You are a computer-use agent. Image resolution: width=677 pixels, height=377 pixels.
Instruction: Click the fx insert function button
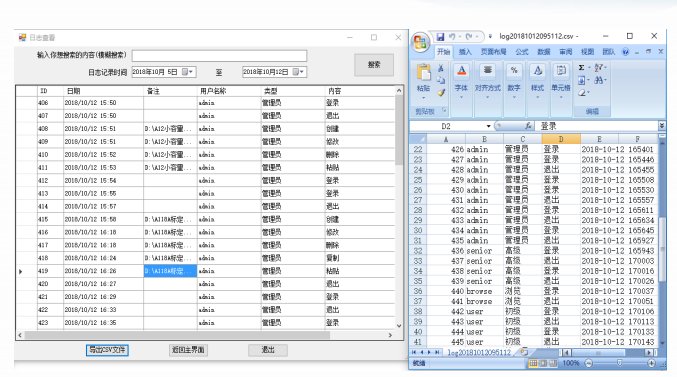pyautogui.click(x=528, y=126)
